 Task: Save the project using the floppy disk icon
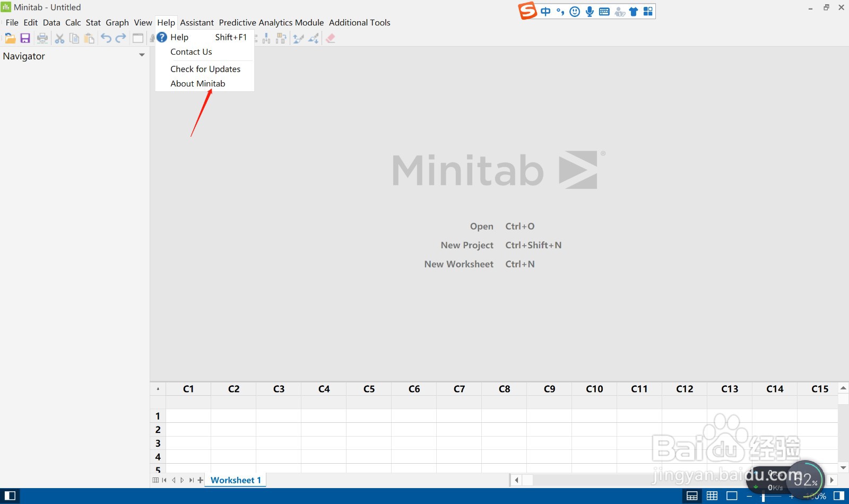point(25,38)
